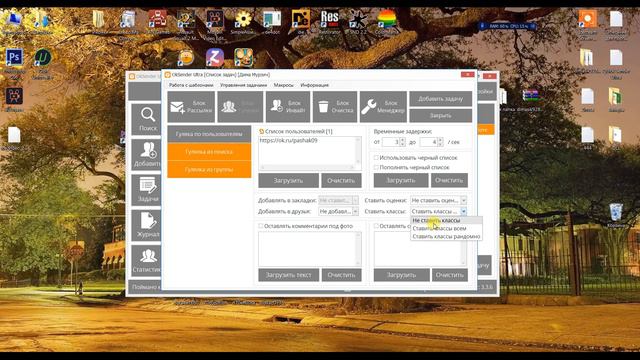The image size is (640, 360).
Task: Click Добавить user icon in background window
Action: [147, 155]
